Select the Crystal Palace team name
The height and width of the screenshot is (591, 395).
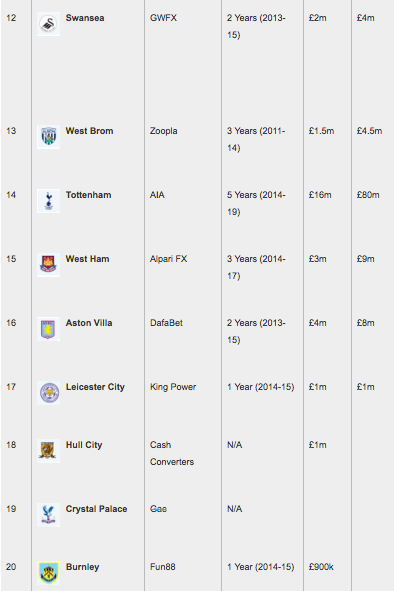(x=96, y=509)
